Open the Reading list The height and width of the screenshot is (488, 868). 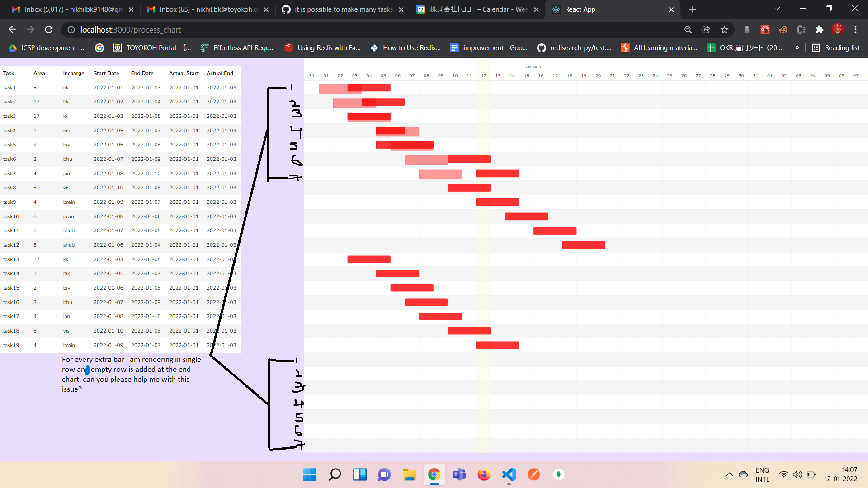[836, 48]
